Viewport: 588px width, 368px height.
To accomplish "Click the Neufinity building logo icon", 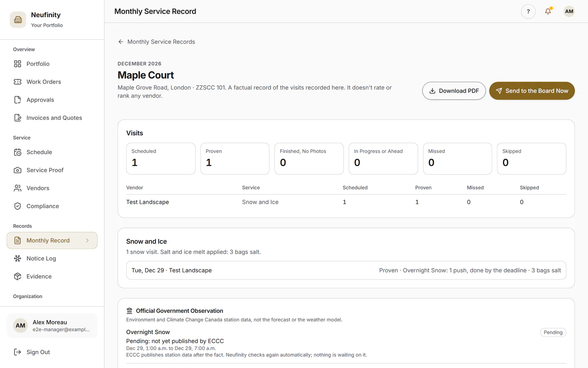I will tap(18, 20).
